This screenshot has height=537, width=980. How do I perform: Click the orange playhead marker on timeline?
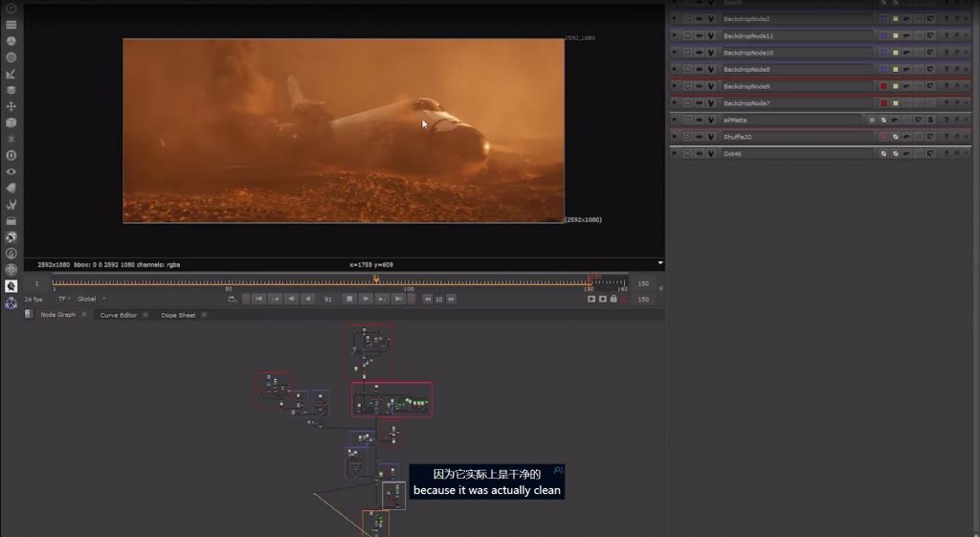[x=375, y=279]
